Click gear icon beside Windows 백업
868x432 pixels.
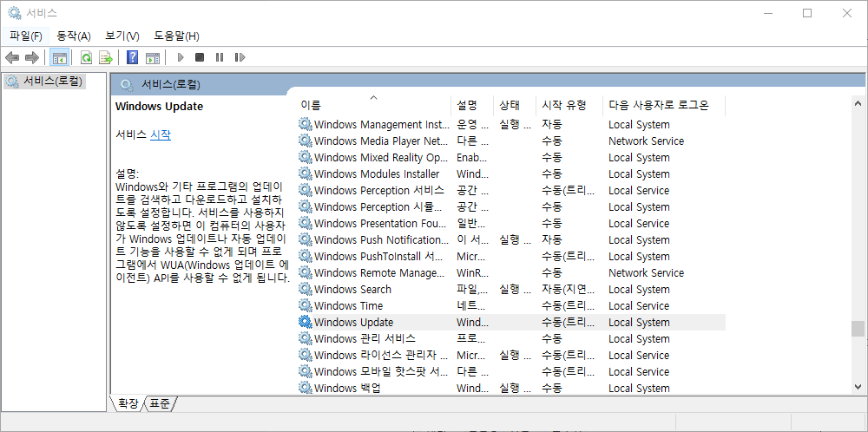[x=305, y=388]
